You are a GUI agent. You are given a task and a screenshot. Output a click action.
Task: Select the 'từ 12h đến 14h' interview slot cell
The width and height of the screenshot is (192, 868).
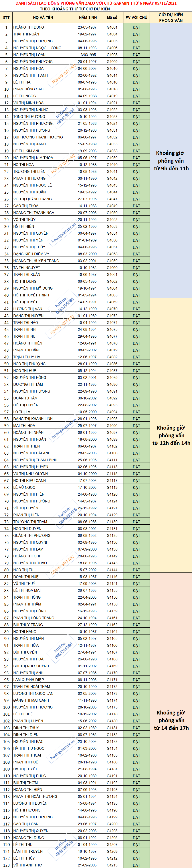click(171, 435)
